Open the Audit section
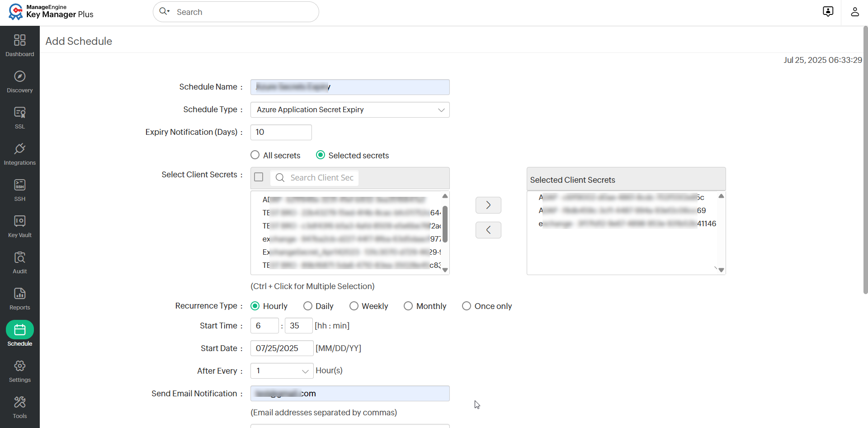Viewport: 868px width, 428px height. (x=20, y=262)
